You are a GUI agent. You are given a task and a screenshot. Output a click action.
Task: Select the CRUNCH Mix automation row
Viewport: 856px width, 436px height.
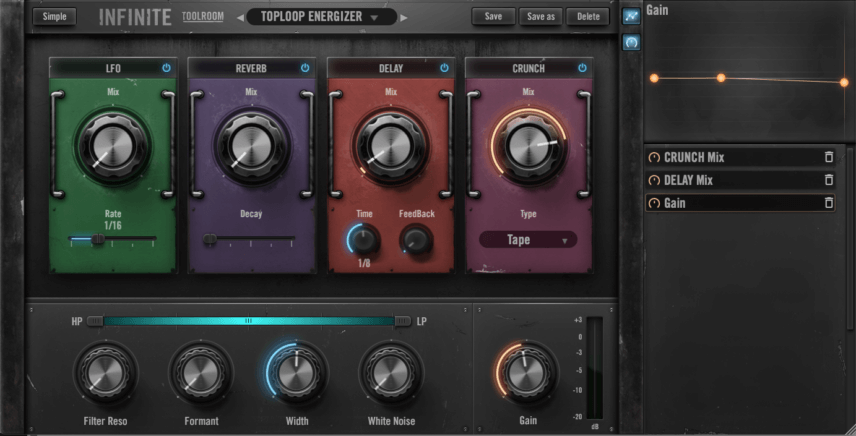point(740,157)
